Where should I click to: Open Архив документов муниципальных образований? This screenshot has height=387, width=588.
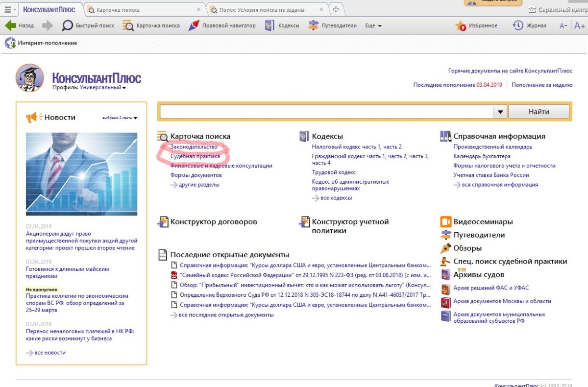click(x=499, y=317)
